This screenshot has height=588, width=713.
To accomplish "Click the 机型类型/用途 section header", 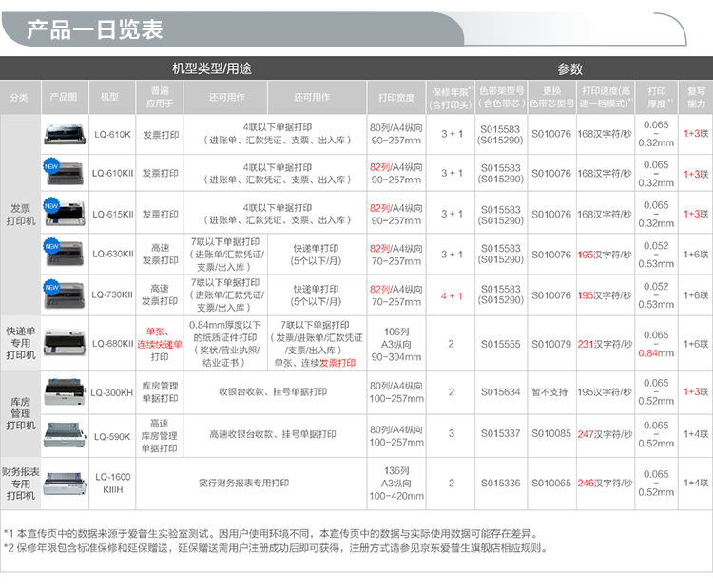I will pos(212,68).
